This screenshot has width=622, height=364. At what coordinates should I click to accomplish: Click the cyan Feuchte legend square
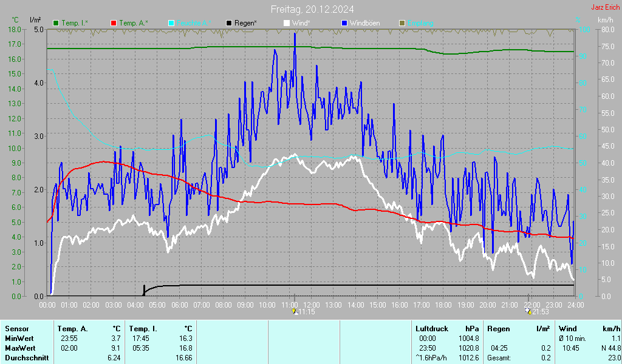click(x=171, y=23)
